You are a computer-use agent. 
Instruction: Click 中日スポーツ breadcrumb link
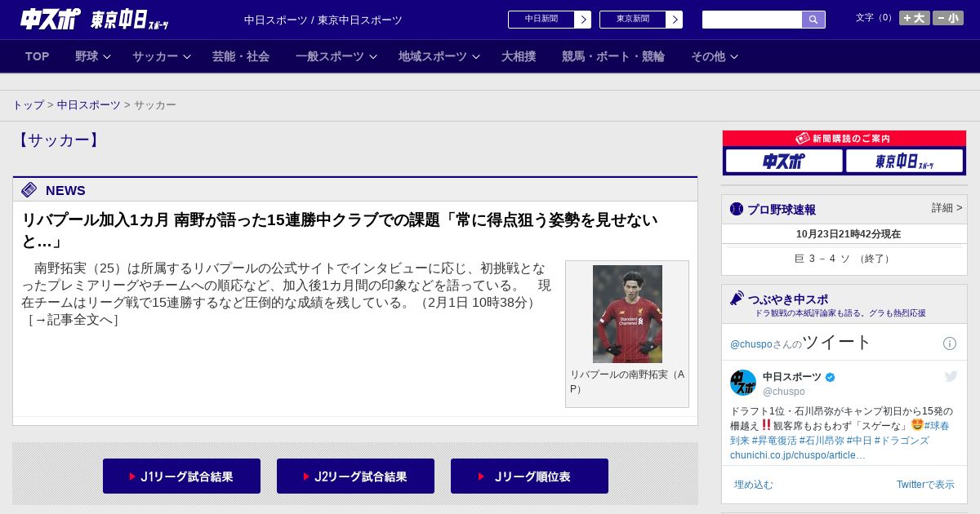coord(89,105)
